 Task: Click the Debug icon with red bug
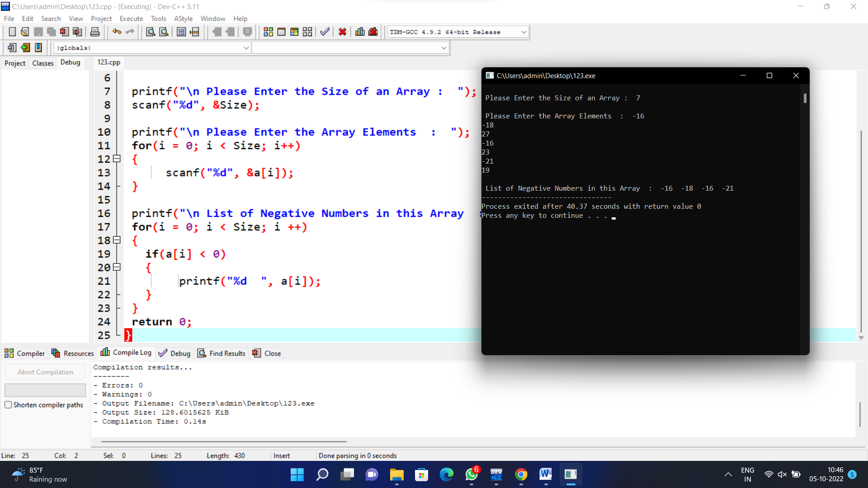(x=373, y=32)
